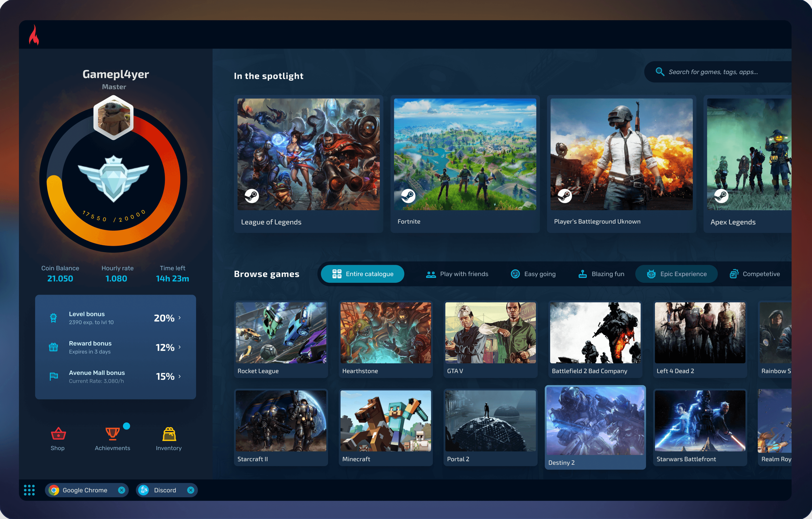Close the Discord taskbar item
The width and height of the screenshot is (812, 519).
190,490
